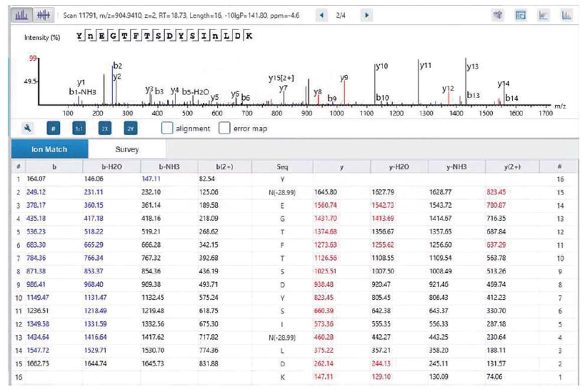Click the y(2+) column header

[x=512, y=166]
